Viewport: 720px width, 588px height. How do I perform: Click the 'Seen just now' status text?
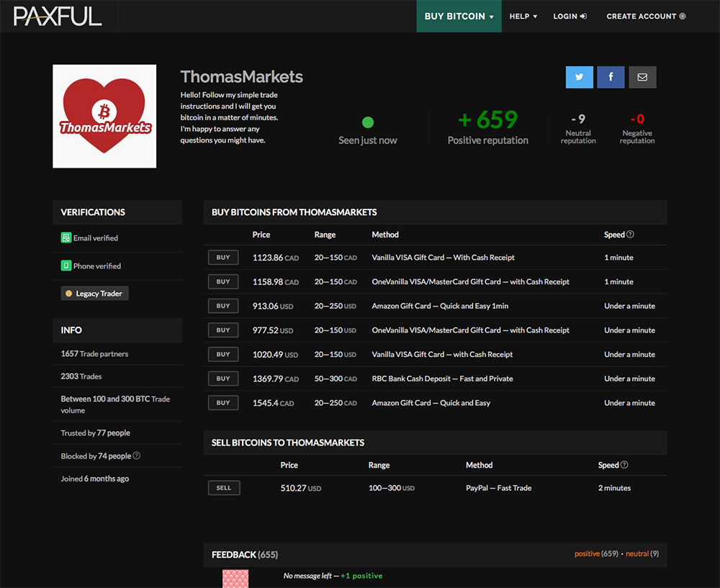pos(368,140)
